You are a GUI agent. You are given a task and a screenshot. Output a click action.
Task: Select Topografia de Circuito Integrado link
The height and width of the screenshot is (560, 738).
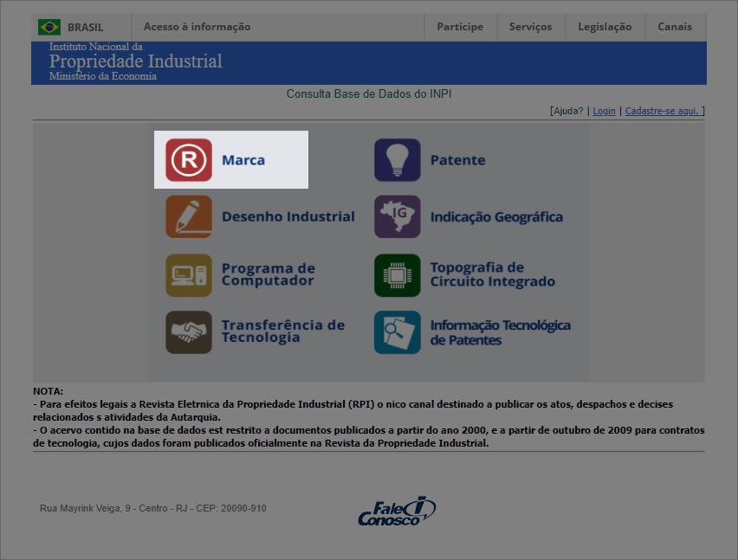pos(493,274)
